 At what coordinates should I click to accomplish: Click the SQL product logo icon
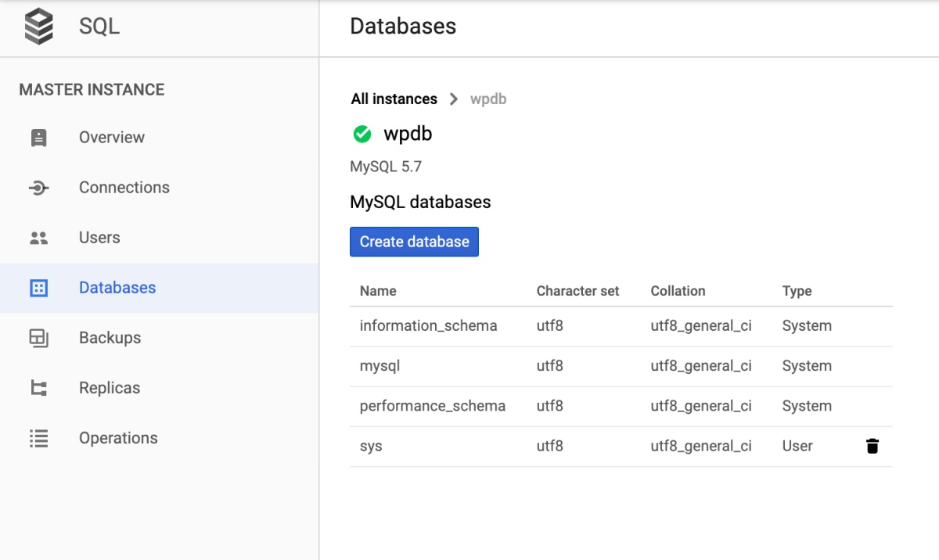(x=38, y=26)
